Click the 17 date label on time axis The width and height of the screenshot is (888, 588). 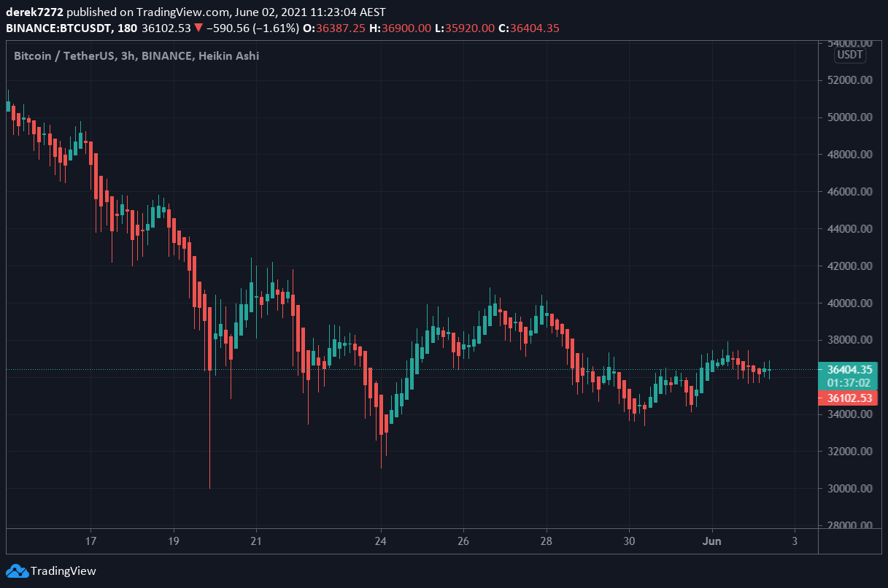pos(90,541)
